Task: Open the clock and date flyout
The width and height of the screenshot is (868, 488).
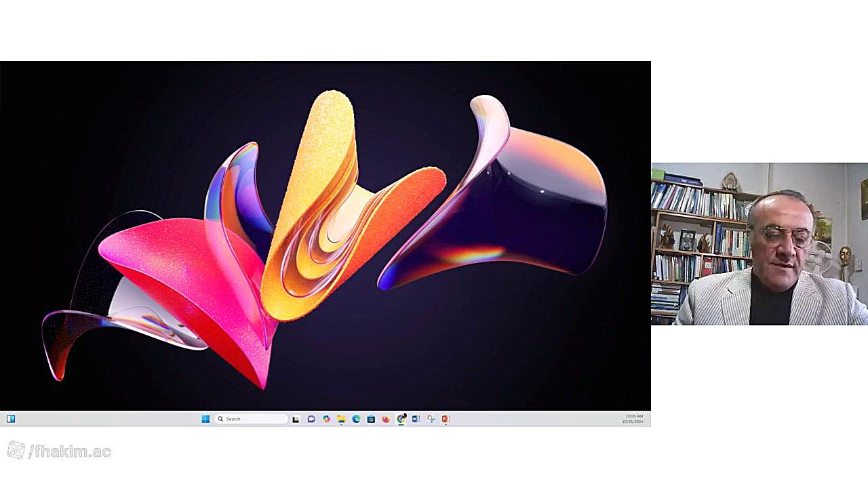Action: 633,419
